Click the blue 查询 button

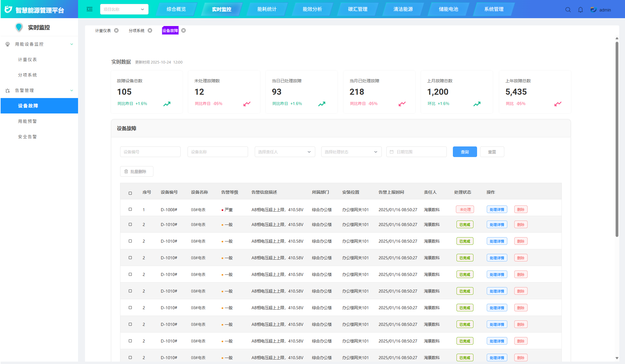(465, 152)
